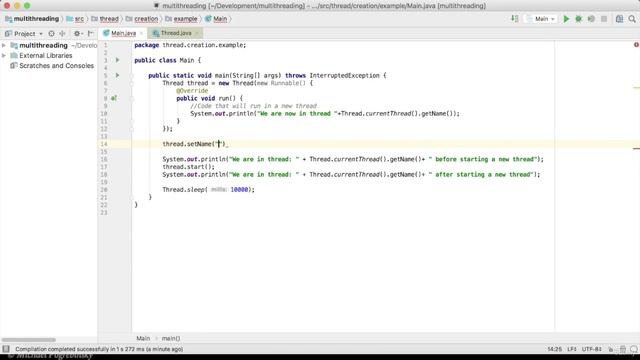The width and height of the screenshot is (640, 360).
Task: Click the Main breadcrumb at editor bottom
Action: 143,338
